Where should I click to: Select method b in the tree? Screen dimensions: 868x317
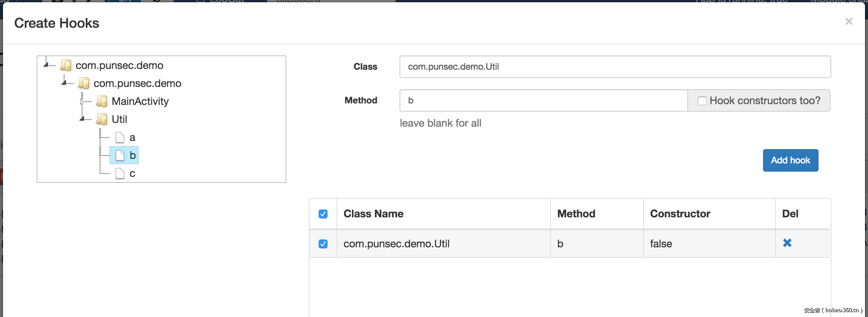tap(132, 155)
